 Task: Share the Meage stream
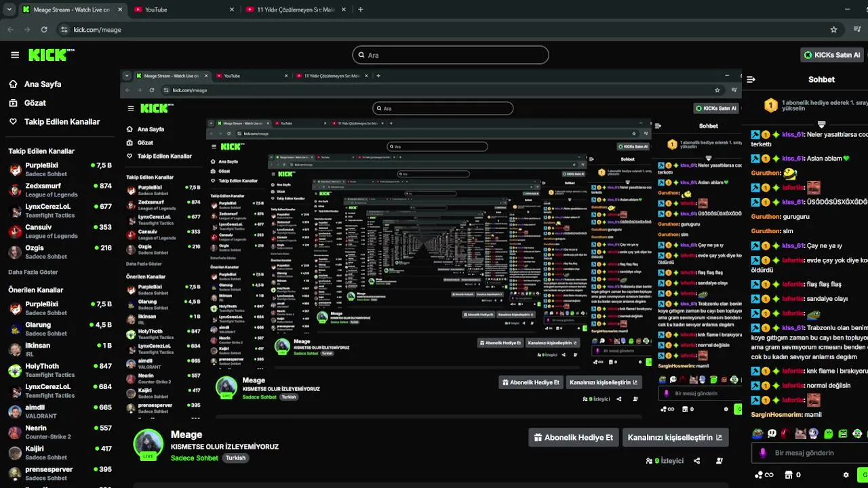pyautogui.click(x=696, y=461)
